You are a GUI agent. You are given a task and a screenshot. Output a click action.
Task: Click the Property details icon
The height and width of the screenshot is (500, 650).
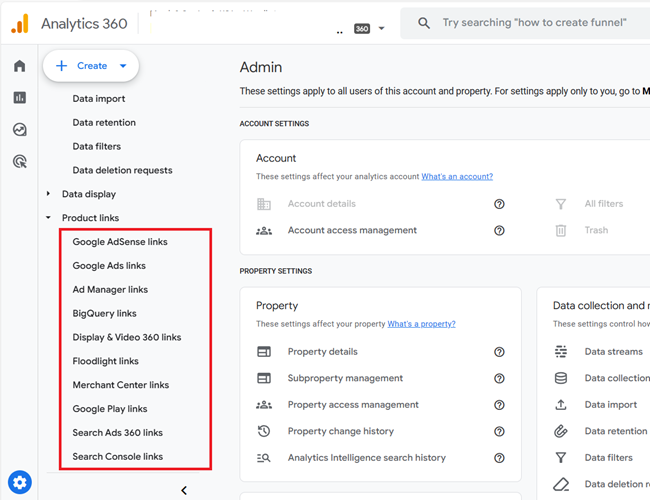pyautogui.click(x=264, y=352)
